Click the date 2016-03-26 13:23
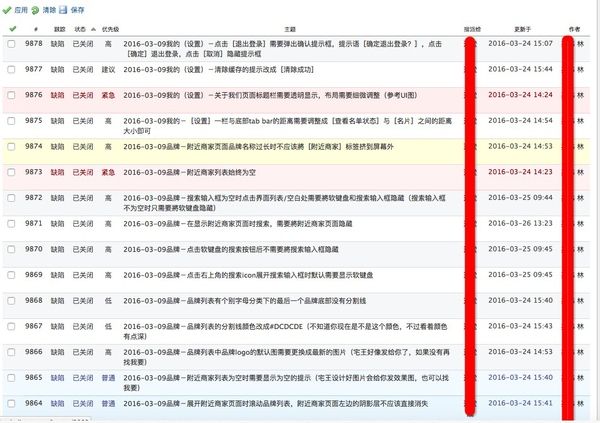Screen dimensions: 600x423 pyautogui.click(x=520, y=223)
